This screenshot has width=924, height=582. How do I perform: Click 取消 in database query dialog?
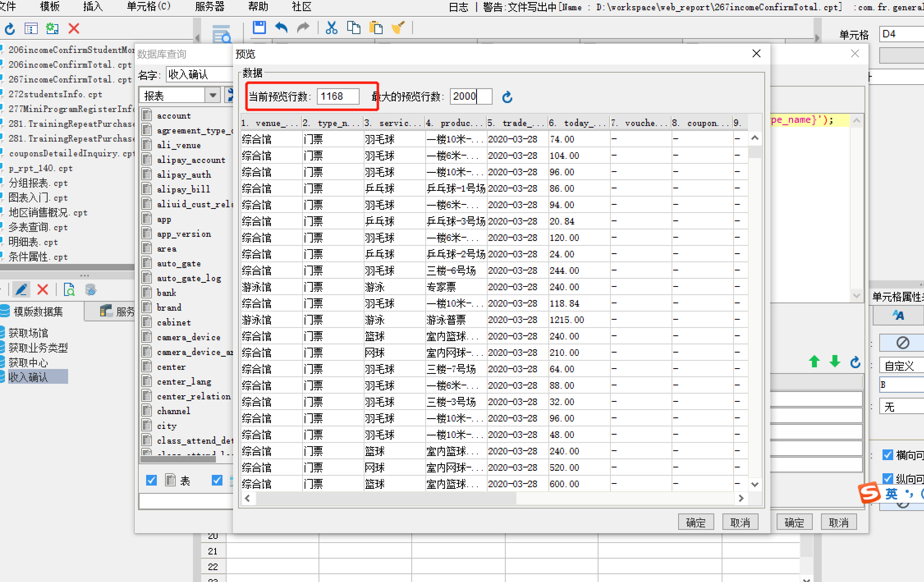tap(839, 522)
